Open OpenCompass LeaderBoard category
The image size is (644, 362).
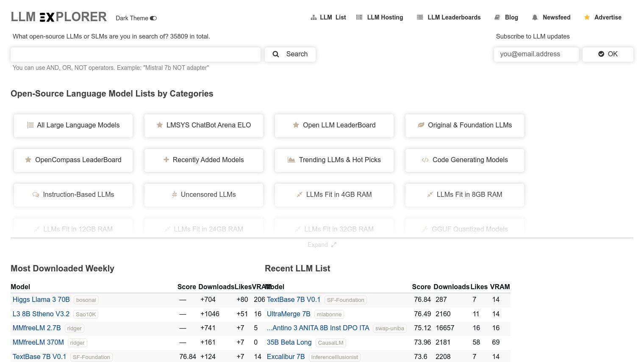(x=73, y=160)
